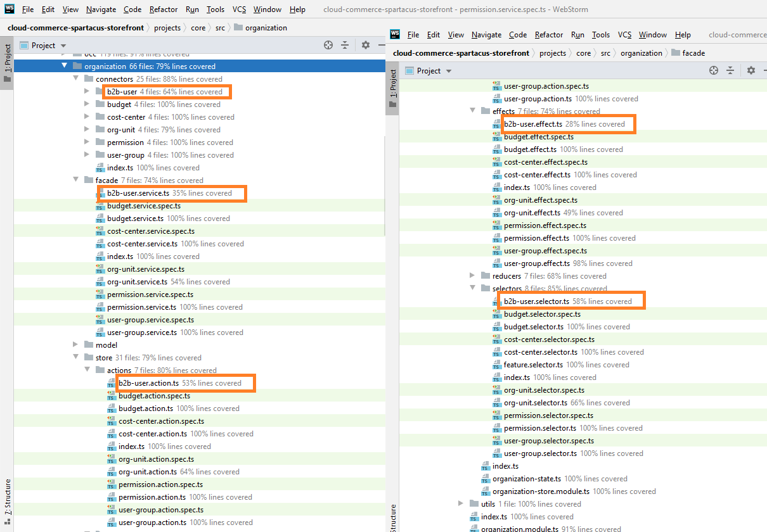This screenshot has height=532, width=767.
Task: Click the locate/scroll-from-source icon in left Project panel
Action: coord(328,45)
